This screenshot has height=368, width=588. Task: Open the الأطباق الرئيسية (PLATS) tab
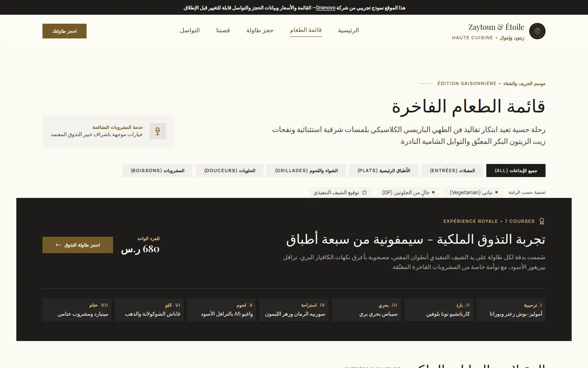pyautogui.click(x=384, y=171)
